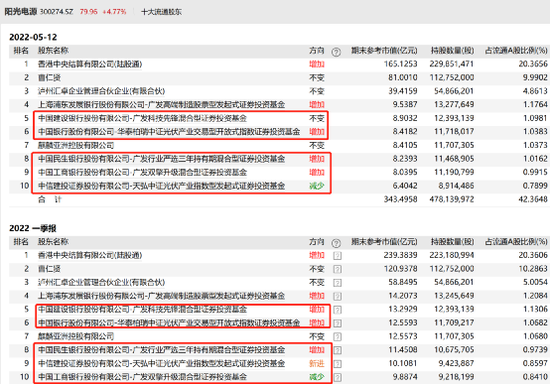The image size is (550, 384).
Task: Open 上海浦东发展银行-广发高端制造 fund in the 2022-05-12 table
Action: tap(161, 105)
